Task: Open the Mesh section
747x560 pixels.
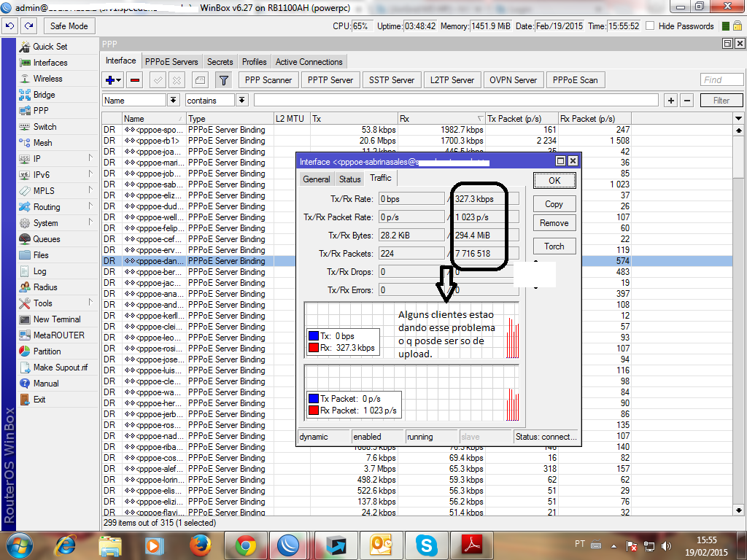Action: pos(42,143)
